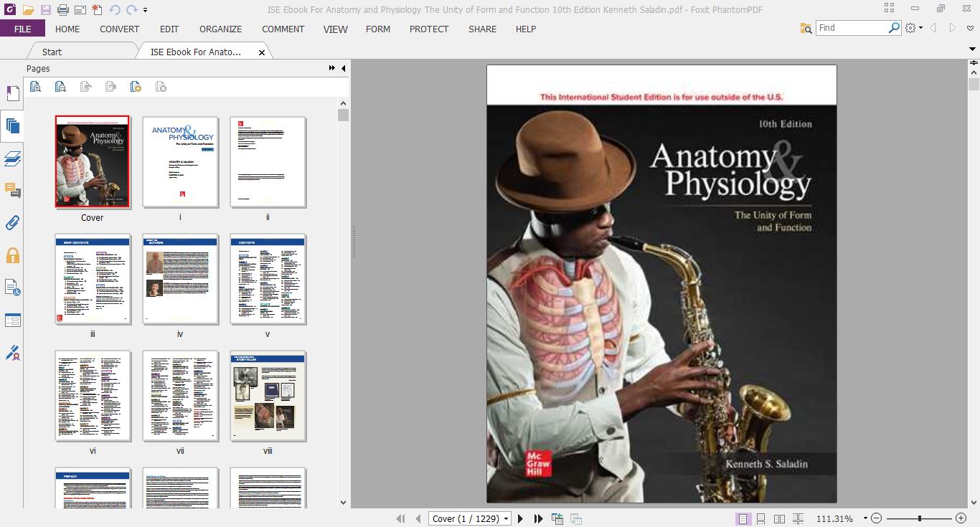Open the Security padlock panel
The height and width of the screenshot is (527, 980).
pos(13,255)
